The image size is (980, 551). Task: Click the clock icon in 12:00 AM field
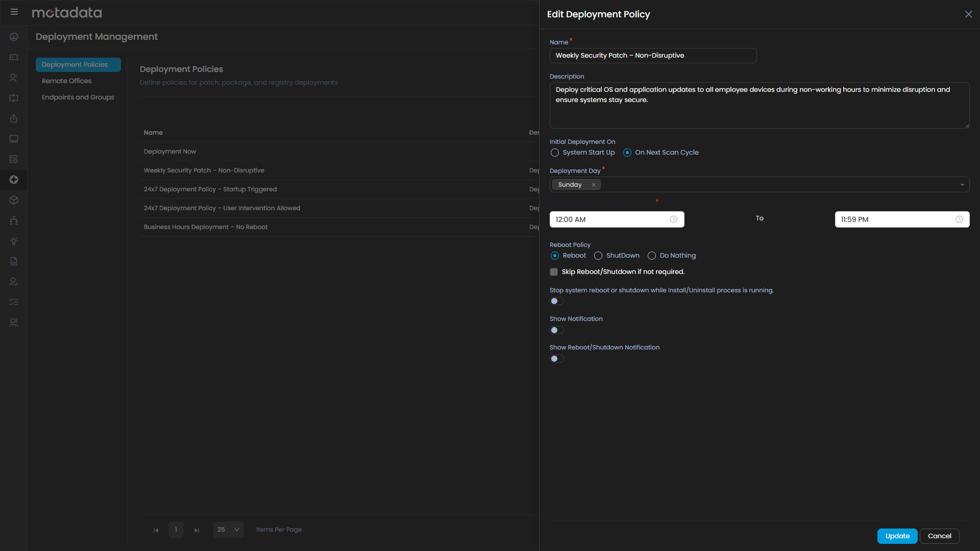[x=673, y=219]
